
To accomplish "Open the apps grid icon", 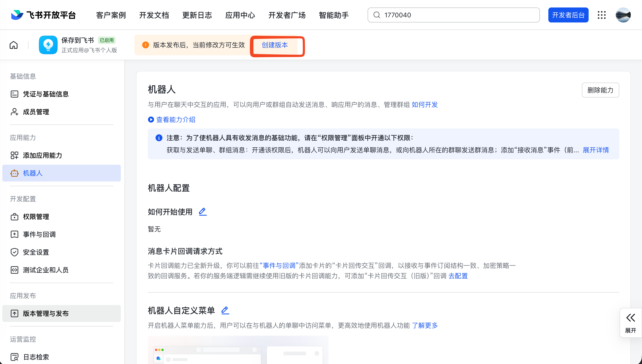I will click(x=602, y=15).
